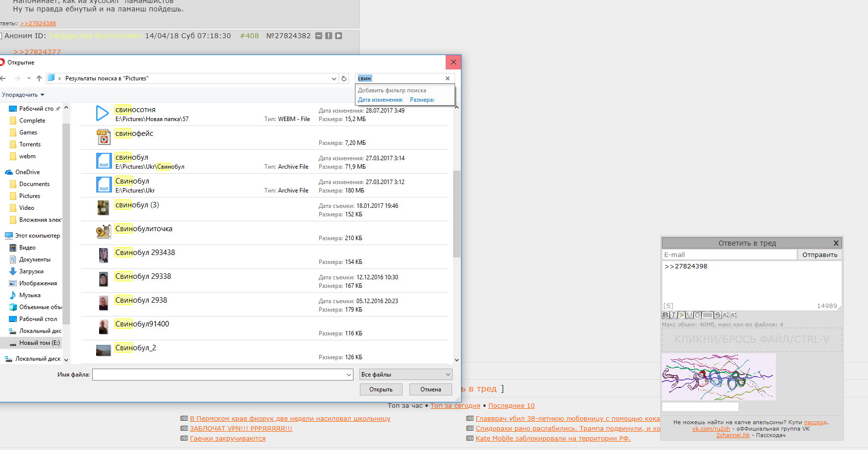Image resolution: width=868 pixels, height=450 pixels.
Task: Add the Размера search filter
Action: (x=422, y=100)
